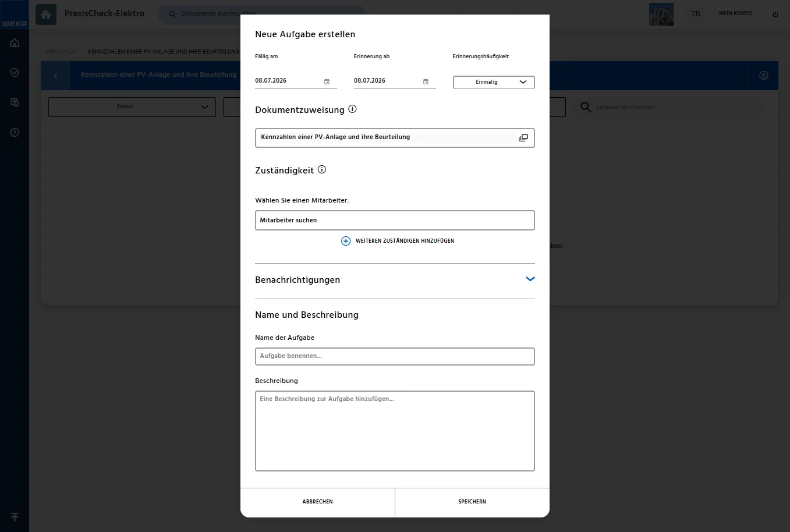Click the Speichern button

[472, 502]
